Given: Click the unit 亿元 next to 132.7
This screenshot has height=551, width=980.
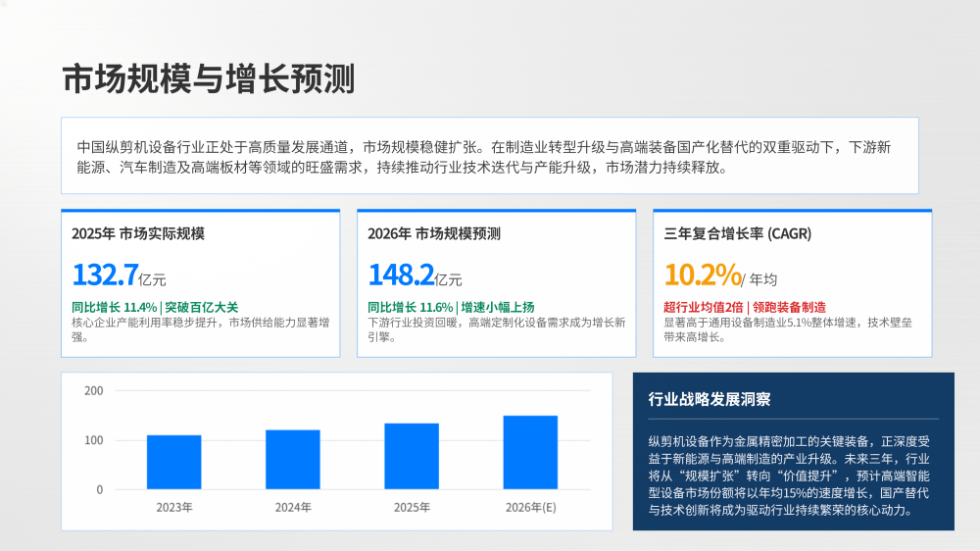Looking at the screenshot, I should [153, 279].
